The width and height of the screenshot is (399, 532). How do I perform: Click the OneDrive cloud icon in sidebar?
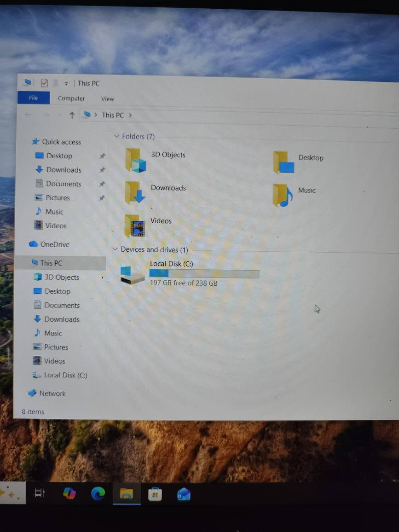coord(33,244)
